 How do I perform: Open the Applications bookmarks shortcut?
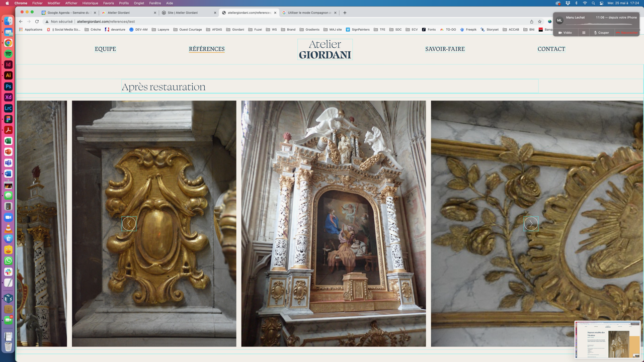31,30
